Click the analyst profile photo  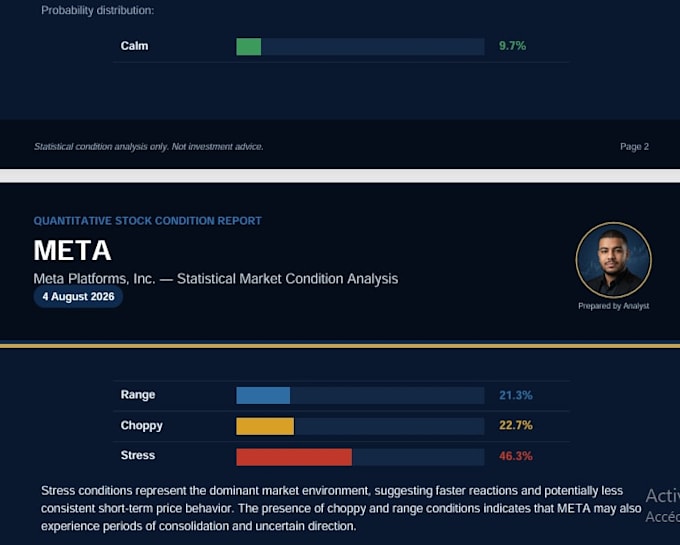[x=613, y=260]
